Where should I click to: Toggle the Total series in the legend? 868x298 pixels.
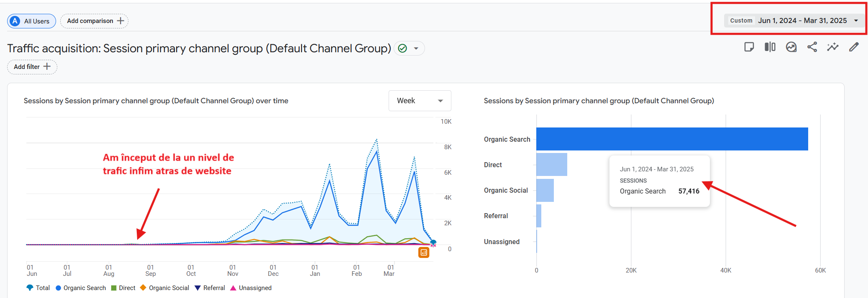38,288
